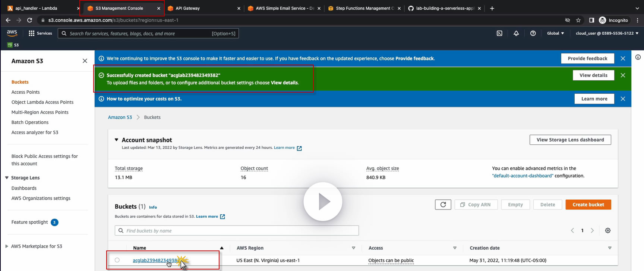Viewport: 644px width, 271px height.
Task: Open the notifications bell
Action: point(516,33)
